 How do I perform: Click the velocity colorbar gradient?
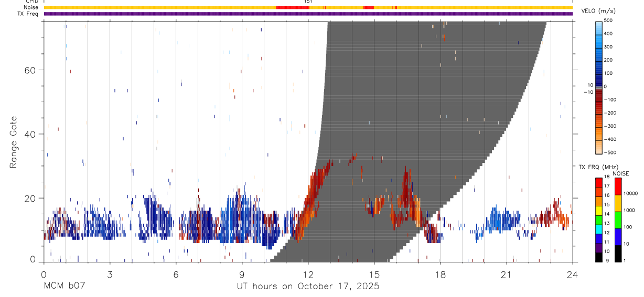tap(599, 87)
